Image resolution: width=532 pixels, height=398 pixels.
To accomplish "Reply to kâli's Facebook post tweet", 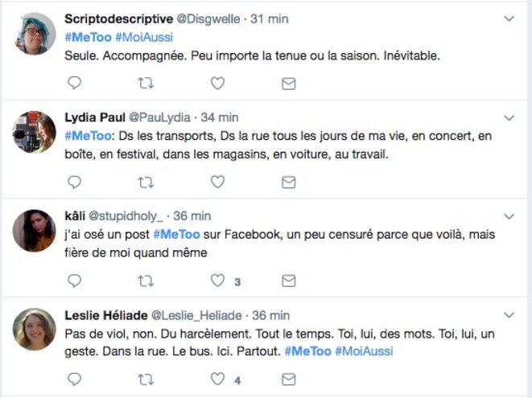I will [74, 281].
